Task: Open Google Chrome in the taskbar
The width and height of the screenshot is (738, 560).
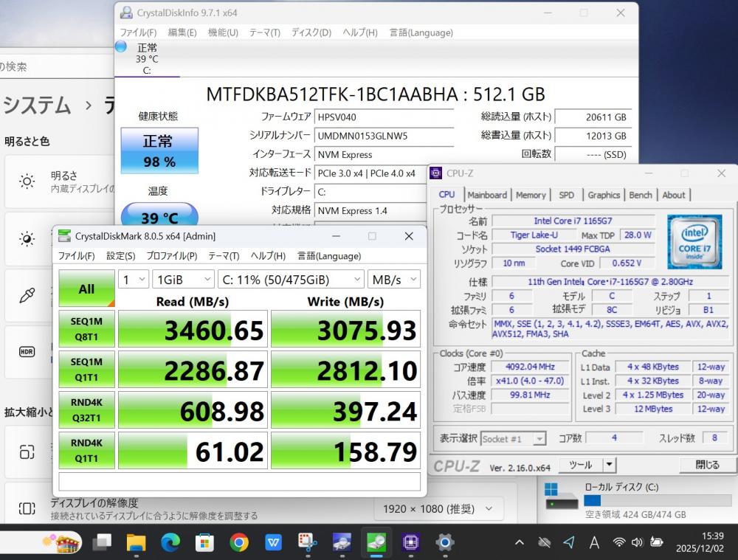Action: (238, 543)
